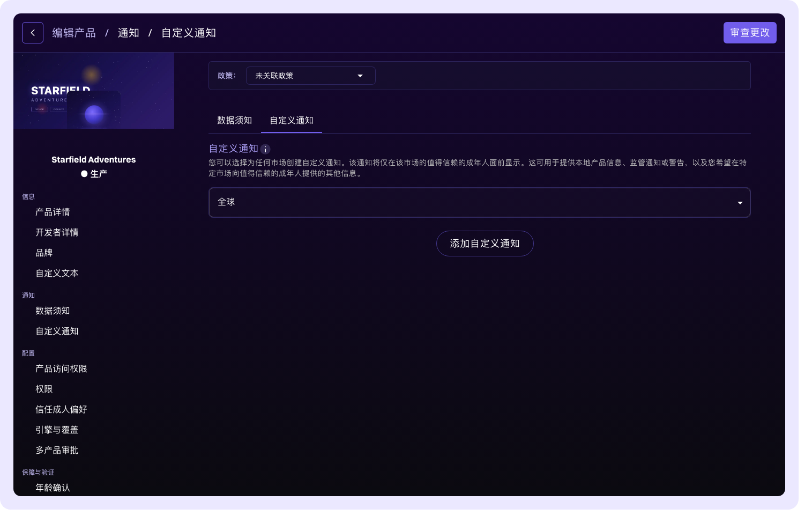
Task: Select 权限 in the sidebar
Action: click(x=44, y=389)
